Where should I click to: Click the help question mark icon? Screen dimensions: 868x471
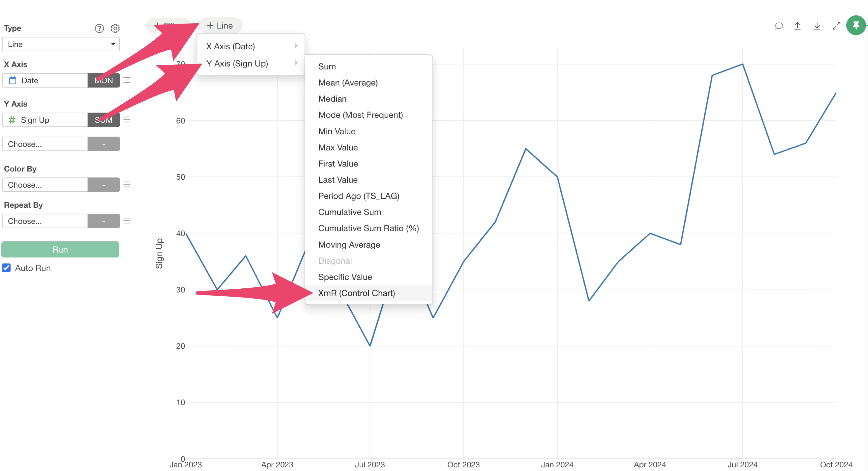point(99,28)
